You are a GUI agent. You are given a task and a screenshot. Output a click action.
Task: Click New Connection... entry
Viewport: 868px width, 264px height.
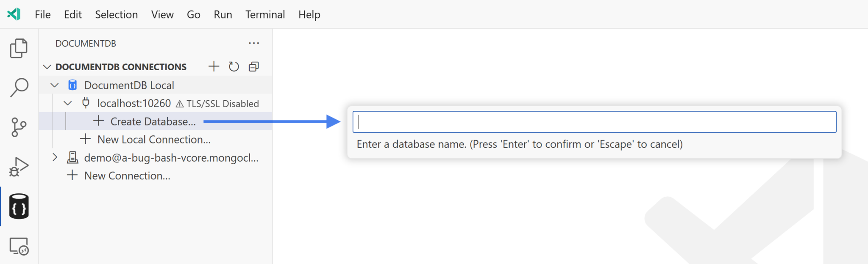tap(127, 176)
